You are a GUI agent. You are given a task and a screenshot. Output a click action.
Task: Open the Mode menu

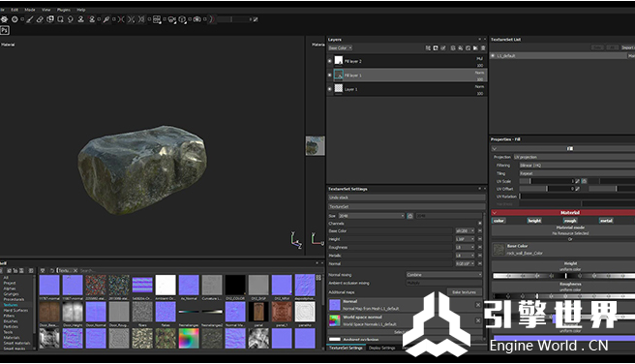[30, 10]
